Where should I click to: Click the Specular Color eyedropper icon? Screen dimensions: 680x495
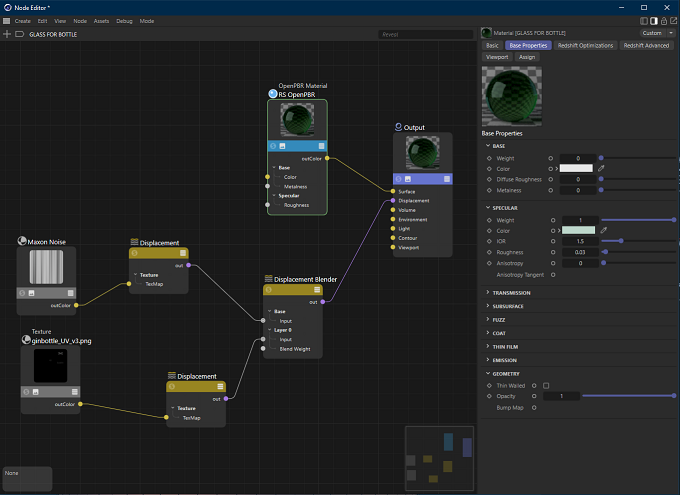click(604, 230)
